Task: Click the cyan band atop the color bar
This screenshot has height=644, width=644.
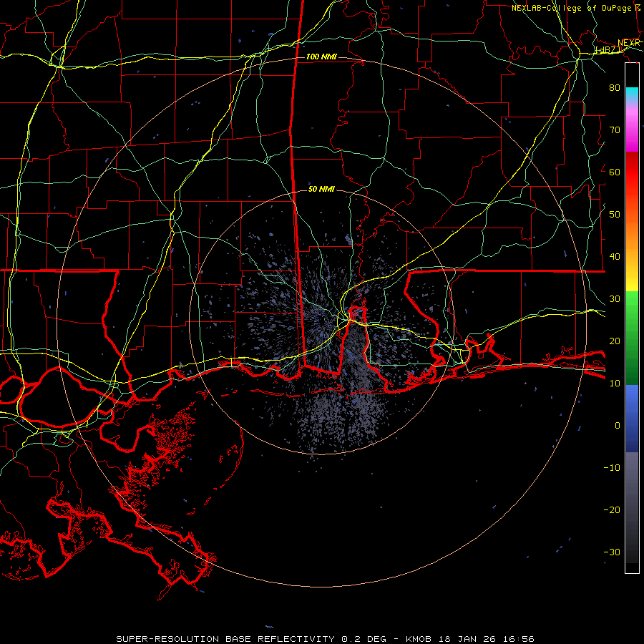Action: (632, 94)
